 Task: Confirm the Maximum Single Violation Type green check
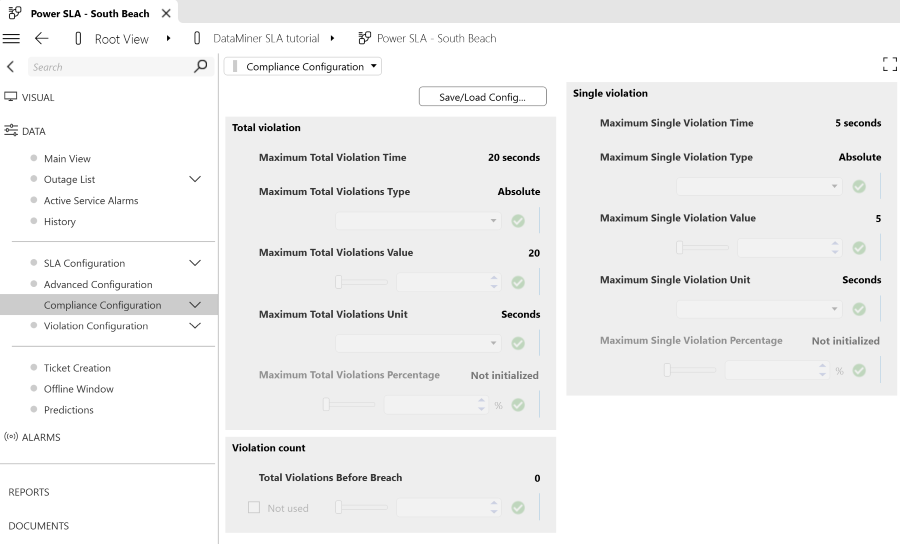tap(859, 186)
